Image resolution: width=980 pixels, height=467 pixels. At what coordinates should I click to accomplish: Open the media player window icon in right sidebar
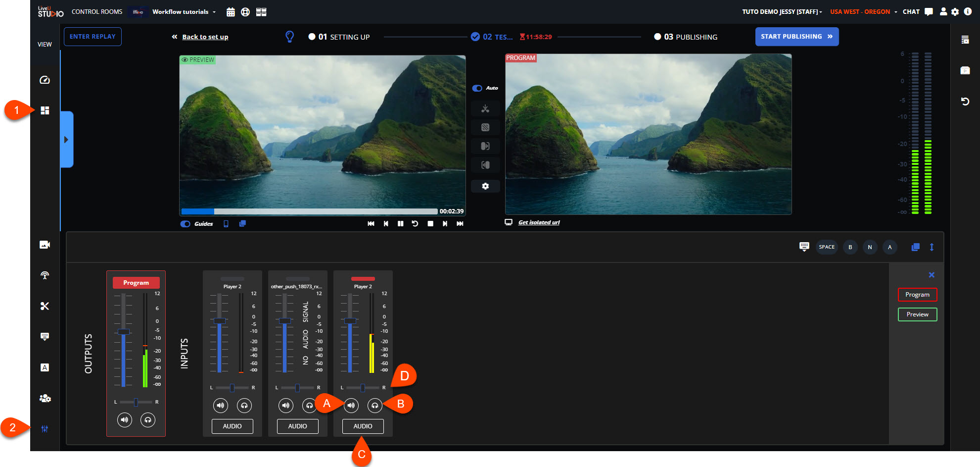pos(965,71)
